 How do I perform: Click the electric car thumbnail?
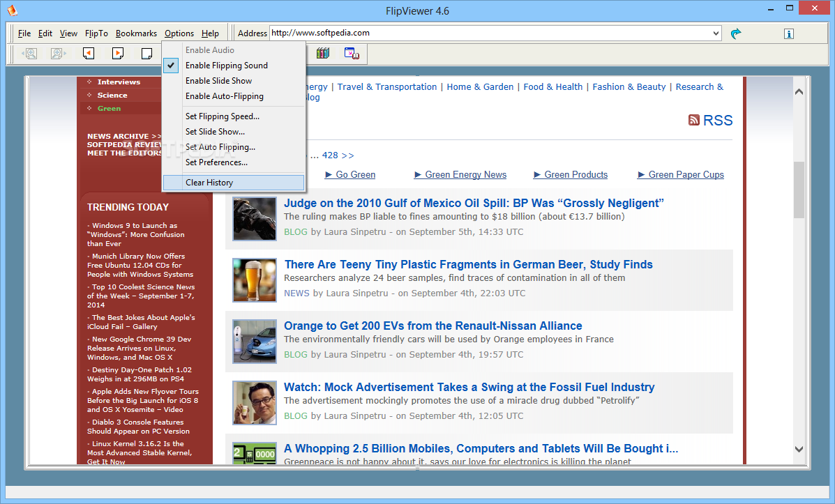click(255, 341)
